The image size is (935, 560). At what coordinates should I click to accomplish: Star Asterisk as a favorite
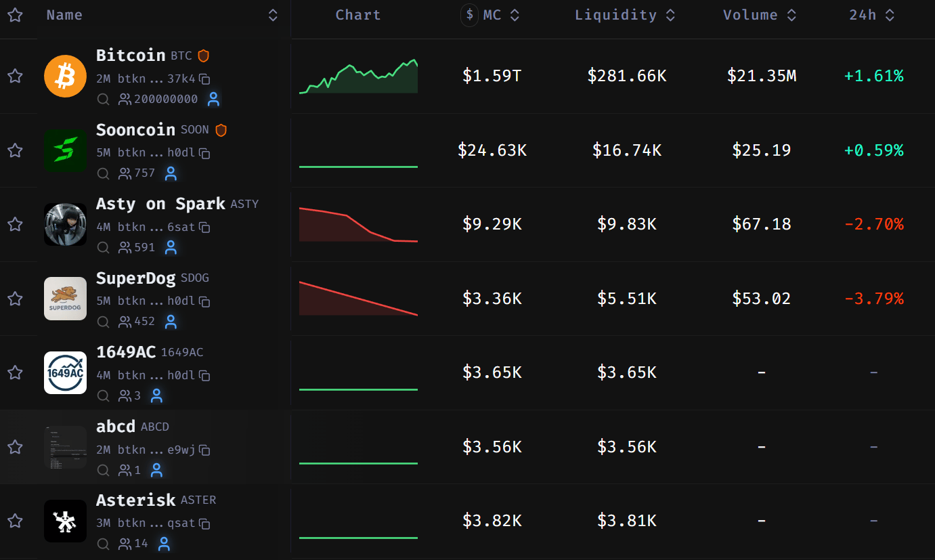pyautogui.click(x=15, y=521)
